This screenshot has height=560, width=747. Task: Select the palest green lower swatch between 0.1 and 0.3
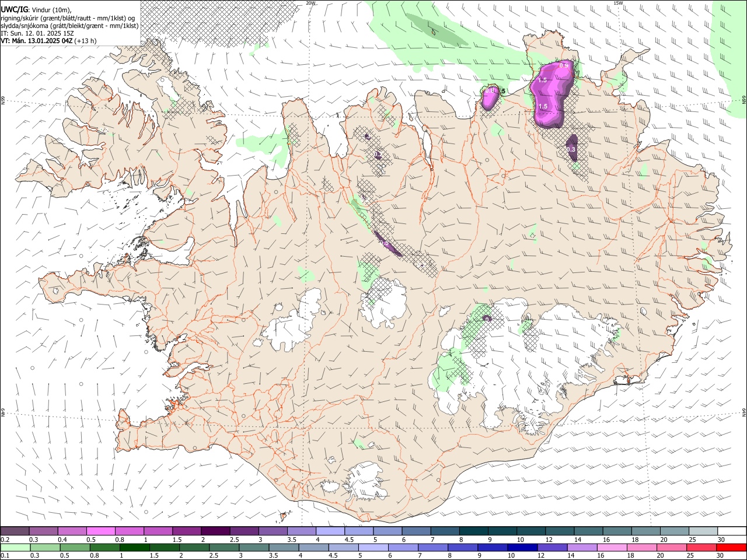click(16, 548)
